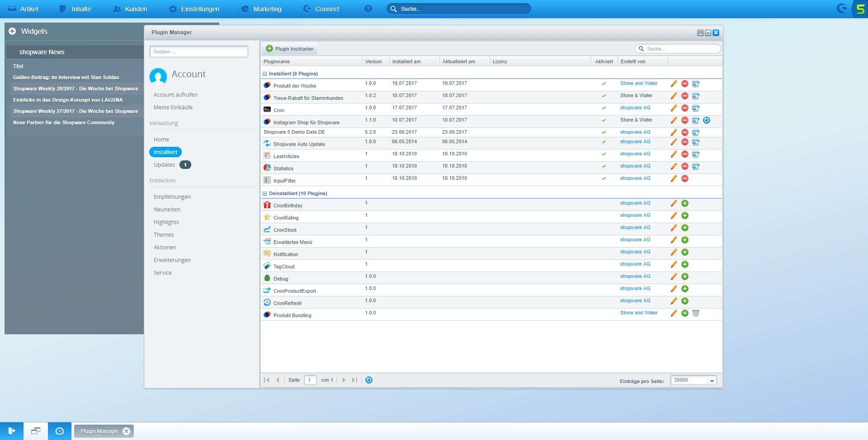Install the Erweitertes Menü plugin
The width and height of the screenshot is (868, 440).
[x=685, y=240]
